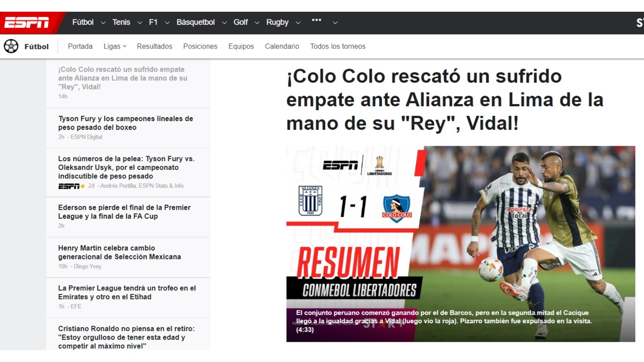Click the 2h timestamp under Ederson story
This screenshot has height=362, width=644.
(61, 226)
